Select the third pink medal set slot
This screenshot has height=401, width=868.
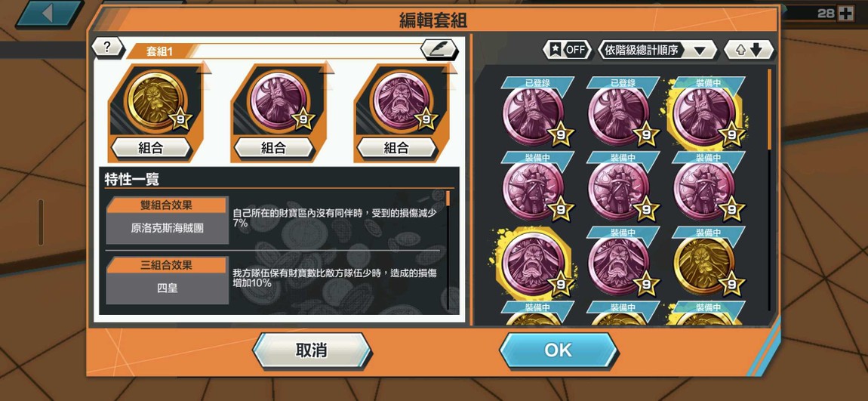tap(402, 100)
